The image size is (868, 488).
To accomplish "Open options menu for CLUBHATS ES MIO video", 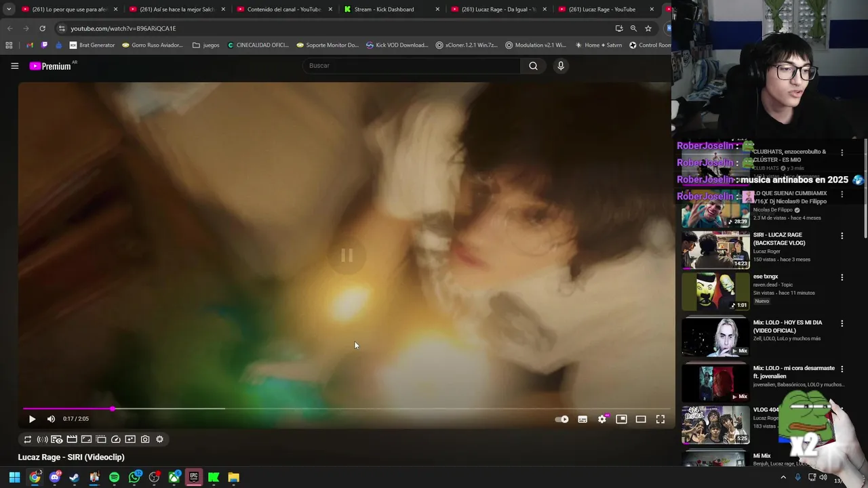I will coord(842,152).
